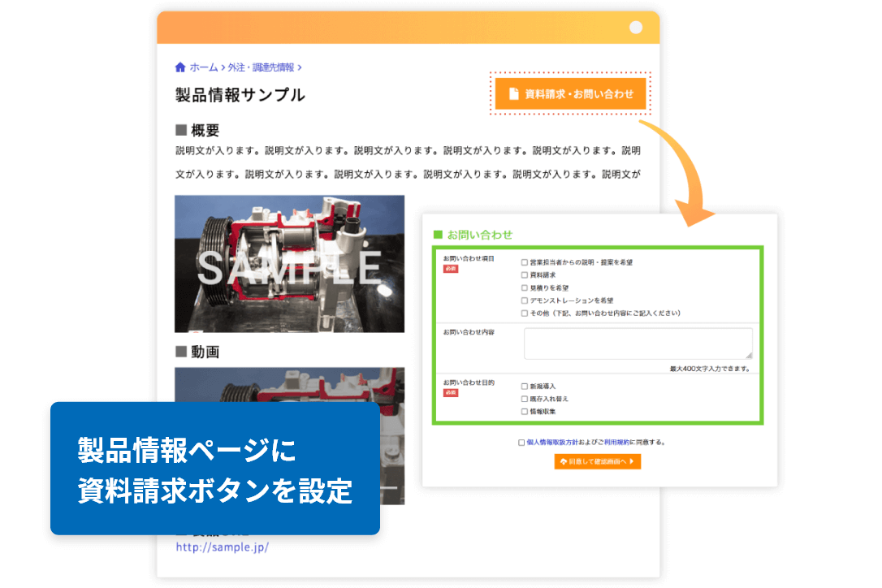
Task: Open the 個人情報取扱方針 link
Action: 551,443
